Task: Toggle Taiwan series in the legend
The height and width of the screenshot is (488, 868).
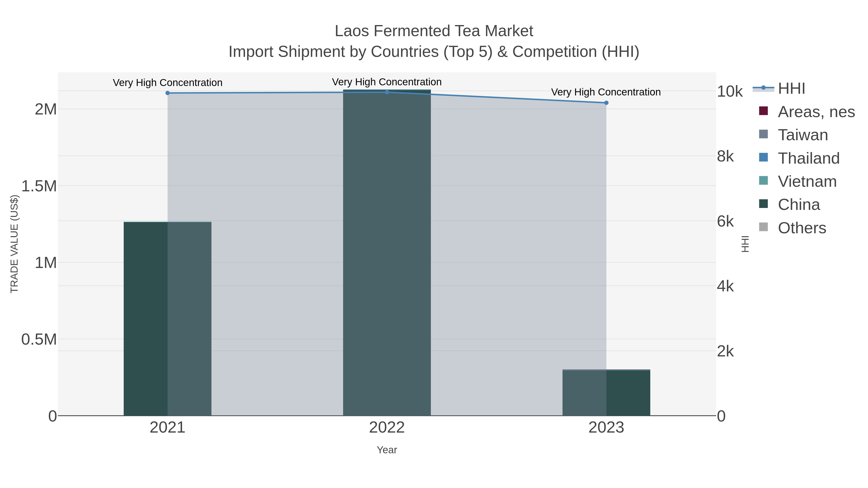Action: (x=793, y=135)
